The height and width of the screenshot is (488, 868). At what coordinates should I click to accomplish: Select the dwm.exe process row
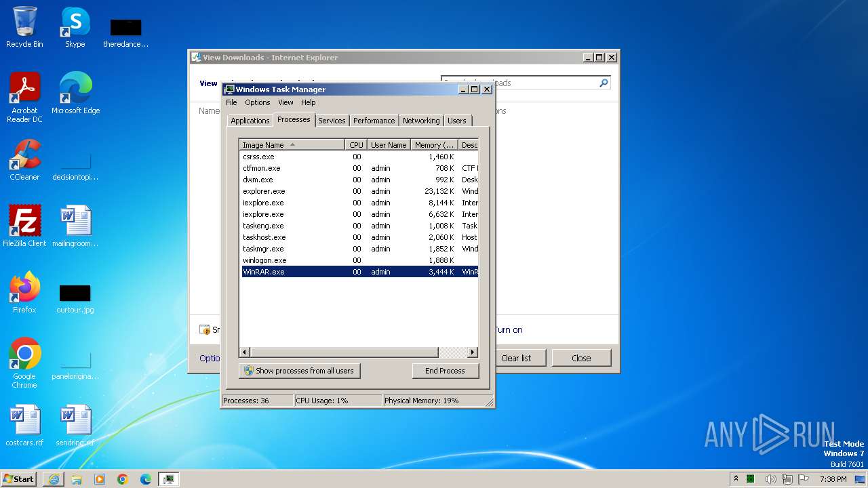pyautogui.click(x=359, y=180)
